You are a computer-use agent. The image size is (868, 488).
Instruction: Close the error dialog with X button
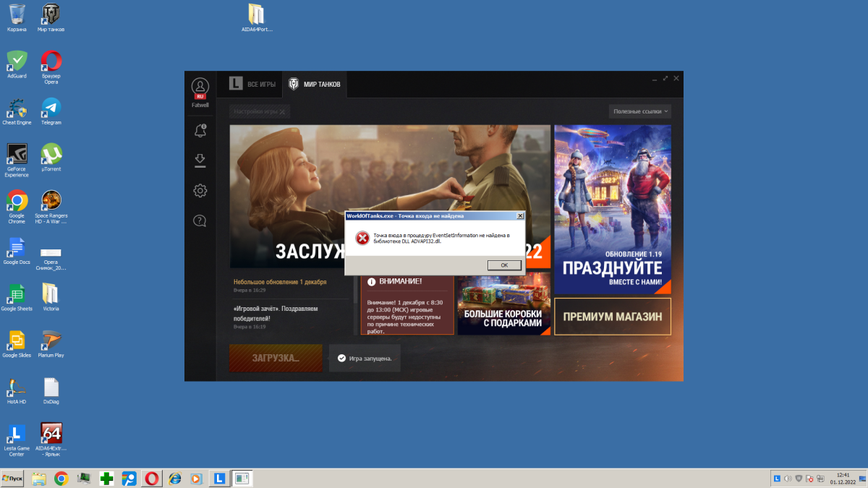click(520, 215)
